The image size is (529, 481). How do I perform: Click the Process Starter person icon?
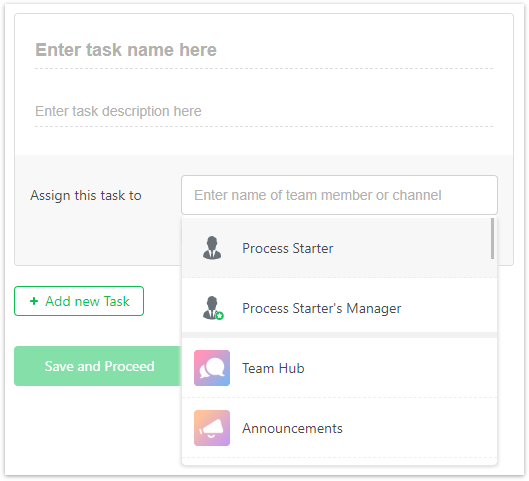(x=212, y=248)
